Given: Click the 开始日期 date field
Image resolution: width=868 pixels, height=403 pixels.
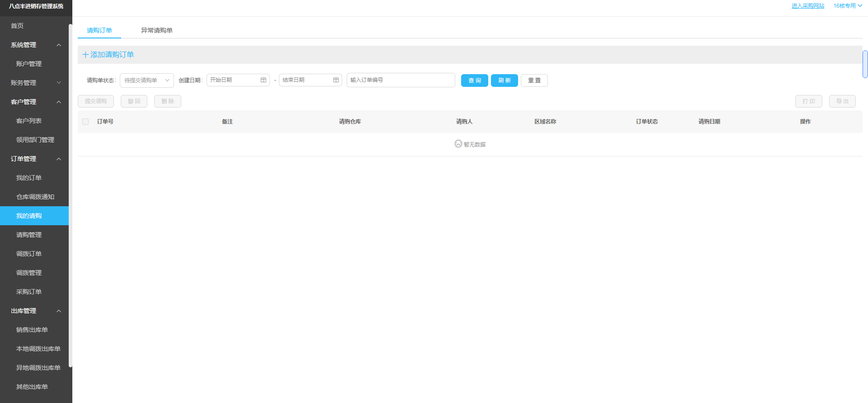Looking at the screenshot, I should point(238,80).
